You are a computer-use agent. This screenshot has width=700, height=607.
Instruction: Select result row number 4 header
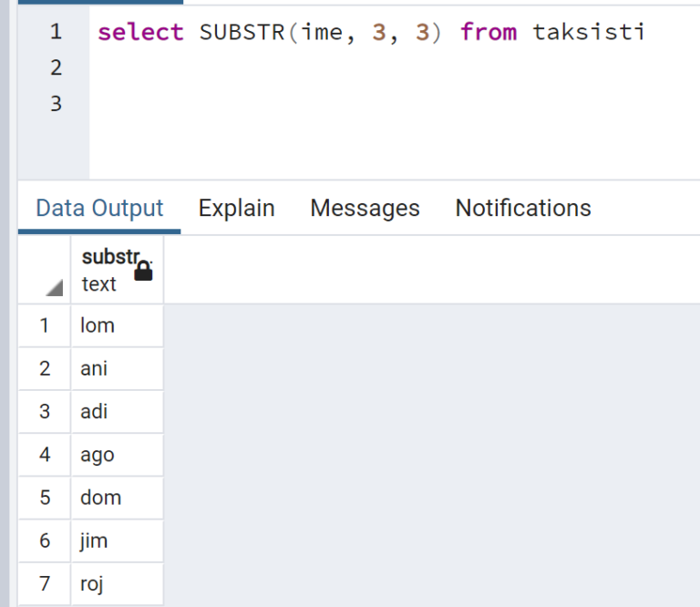(44, 455)
